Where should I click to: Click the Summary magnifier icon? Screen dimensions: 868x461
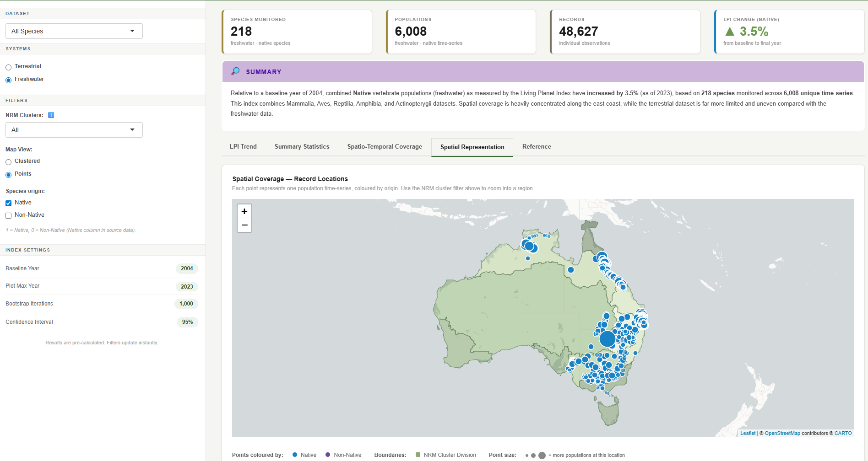pos(235,71)
